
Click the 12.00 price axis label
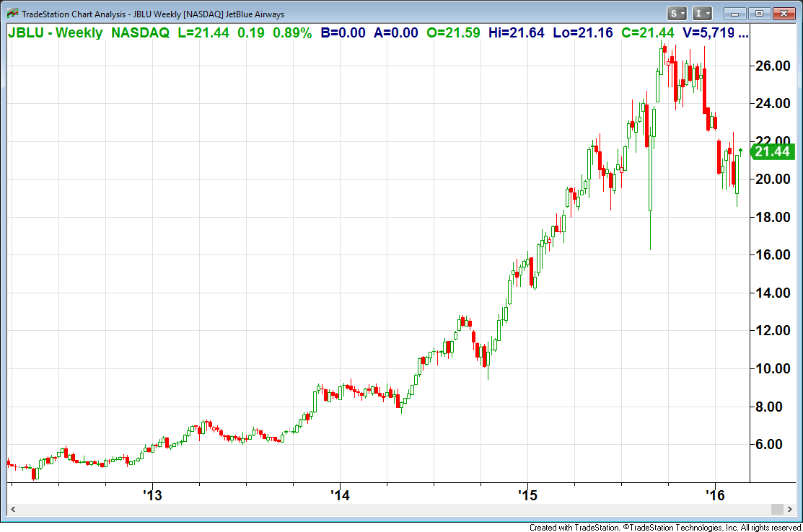click(x=773, y=330)
